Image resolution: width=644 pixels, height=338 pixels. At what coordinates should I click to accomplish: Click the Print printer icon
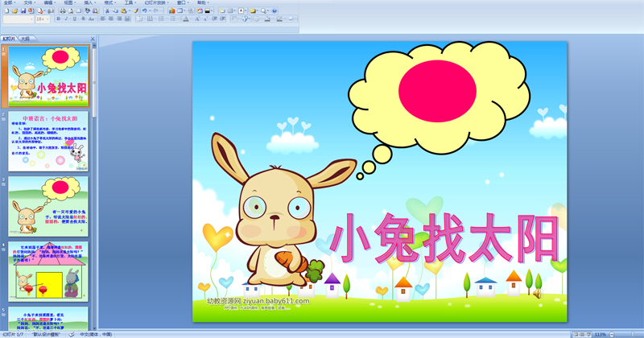click(63, 10)
